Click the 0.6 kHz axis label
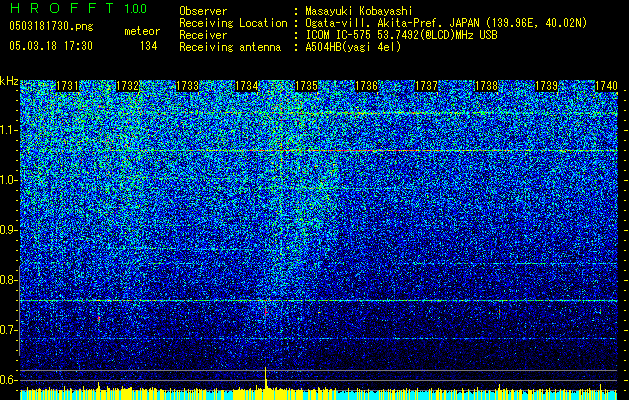 coord(8,380)
